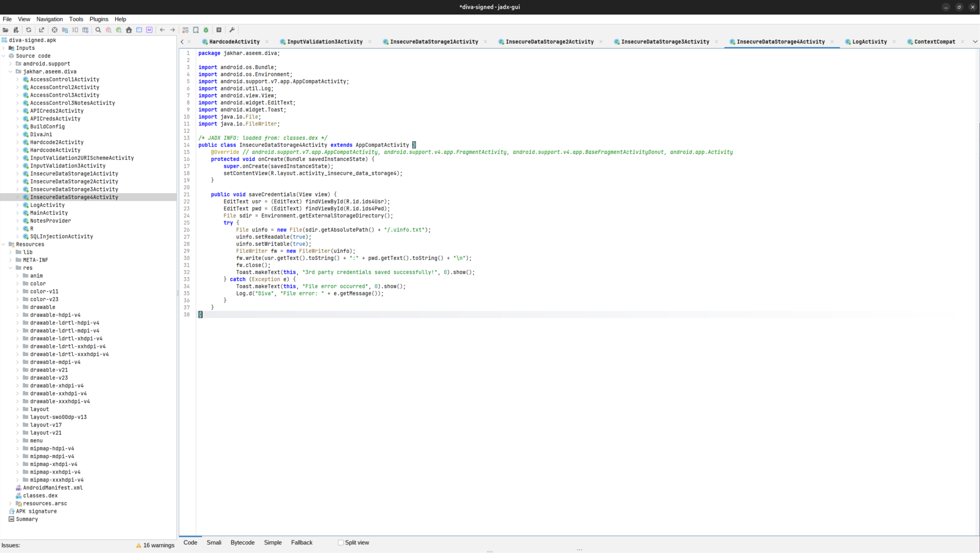Reload files with the refresh icon
Viewport: 980px width, 553px height.
click(x=29, y=30)
